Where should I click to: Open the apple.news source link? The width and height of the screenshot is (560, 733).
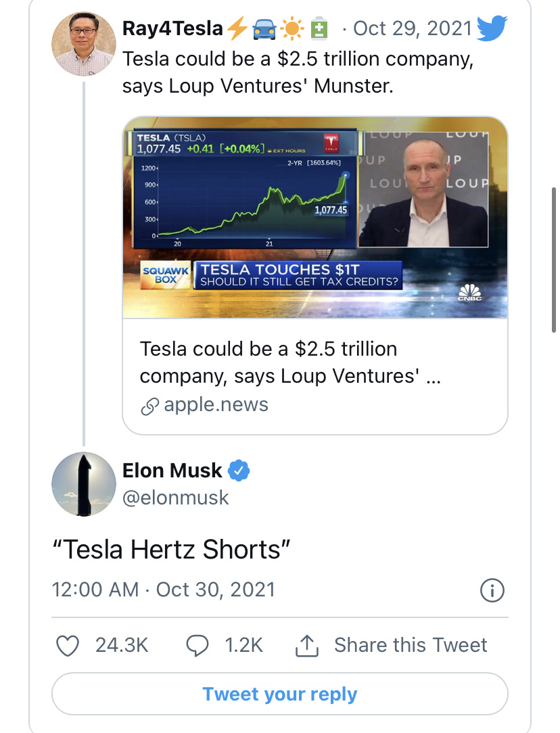pos(216,405)
